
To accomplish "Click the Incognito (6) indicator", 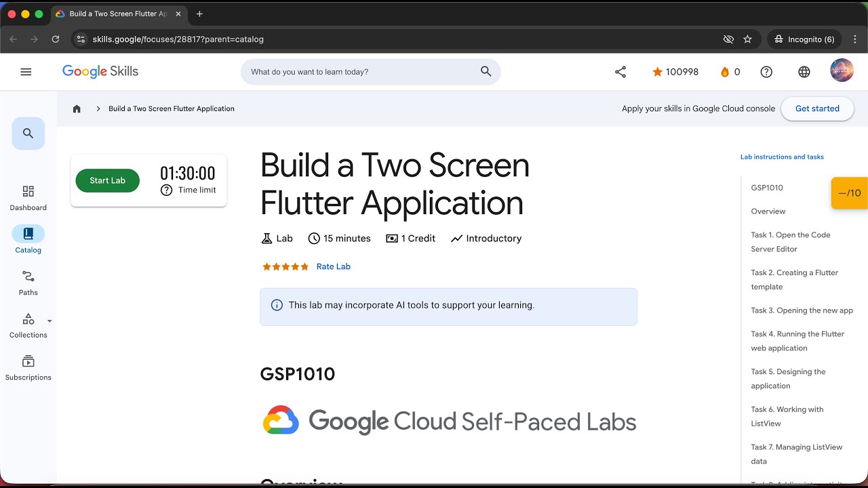I will pos(805,39).
